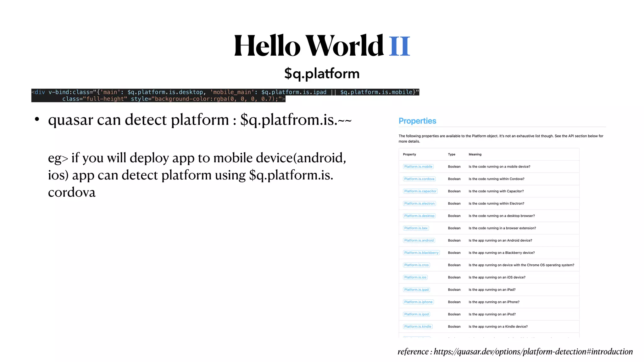The image size is (644, 362).
Task: Click the Platform.is.cordova property link
Action: 419,179
